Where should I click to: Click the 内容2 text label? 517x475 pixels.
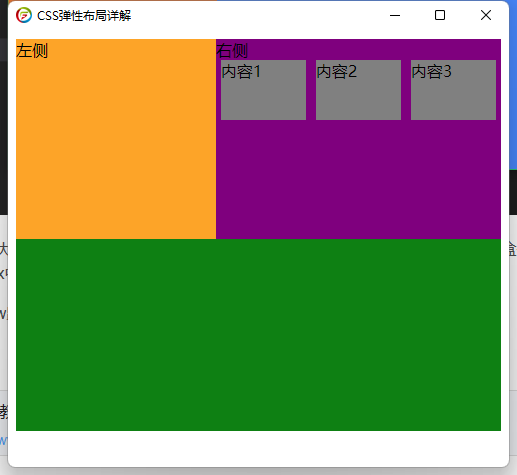click(x=337, y=72)
